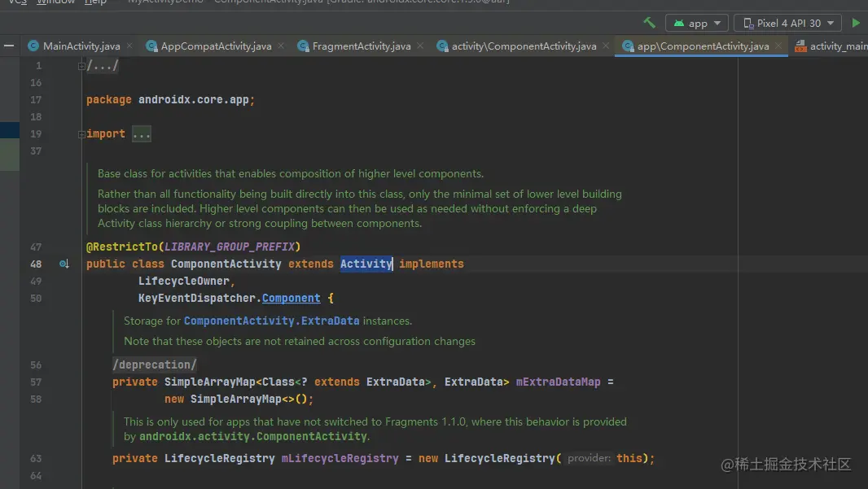868x489 pixels.
Task: Click line number 17 in the gutter
Action: pyautogui.click(x=36, y=99)
